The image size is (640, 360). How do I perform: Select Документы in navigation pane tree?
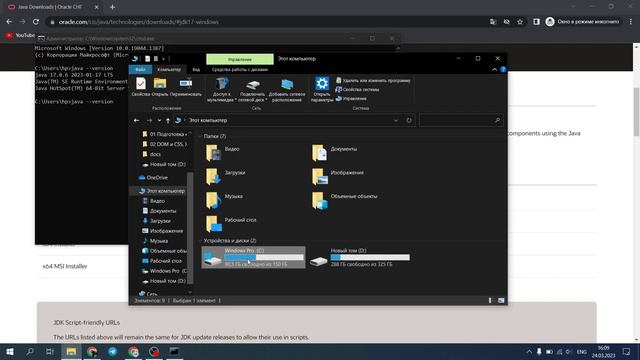(159, 211)
